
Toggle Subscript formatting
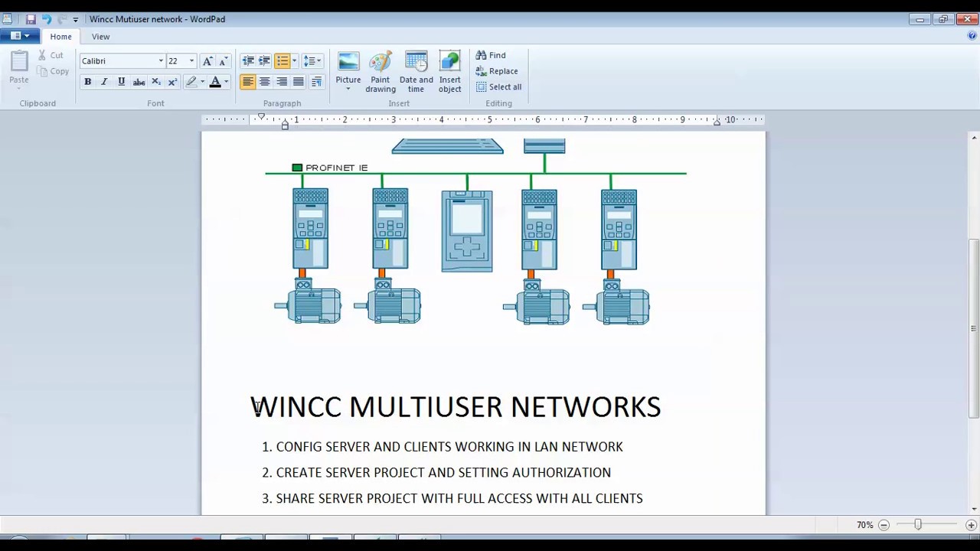[156, 82]
